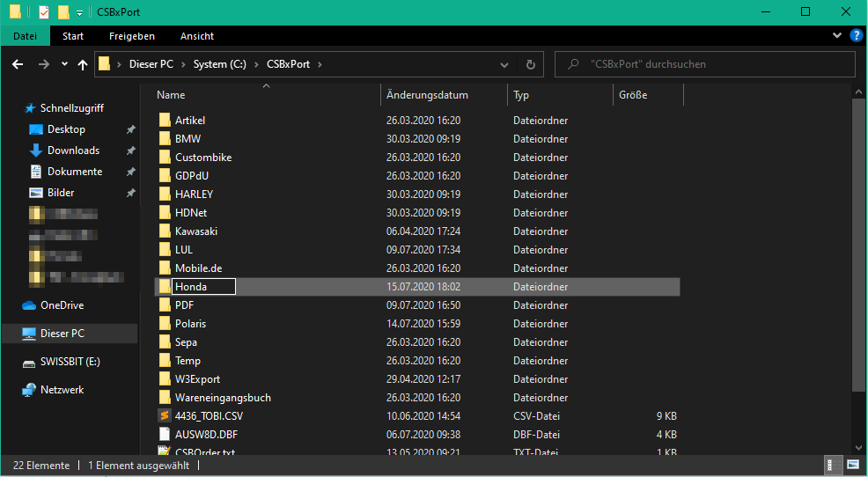868x477 pixels.
Task: Open recent locations dropdown arrow
Action: coord(65,64)
